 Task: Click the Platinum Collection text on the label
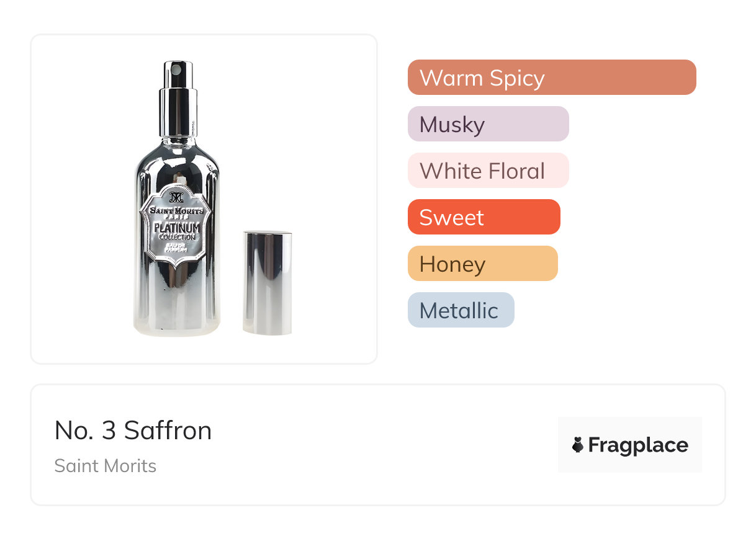click(x=177, y=231)
